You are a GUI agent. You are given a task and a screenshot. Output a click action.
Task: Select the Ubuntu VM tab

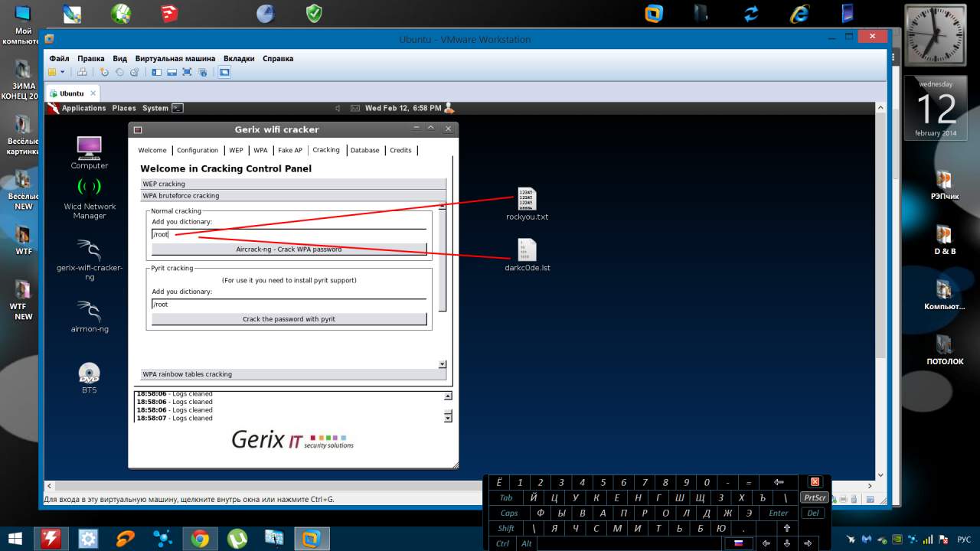pos(72,93)
